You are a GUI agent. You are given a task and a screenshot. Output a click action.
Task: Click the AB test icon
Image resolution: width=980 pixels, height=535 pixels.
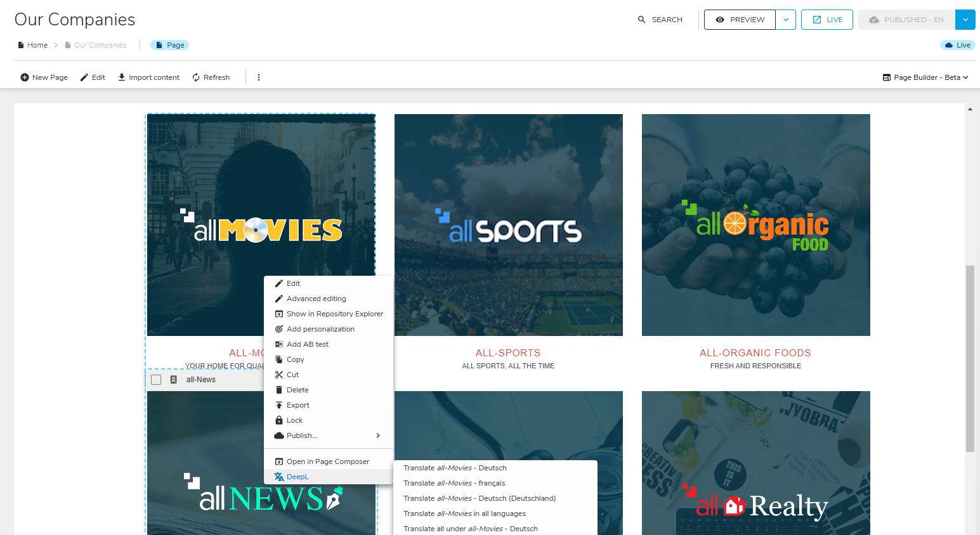coord(279,344)
